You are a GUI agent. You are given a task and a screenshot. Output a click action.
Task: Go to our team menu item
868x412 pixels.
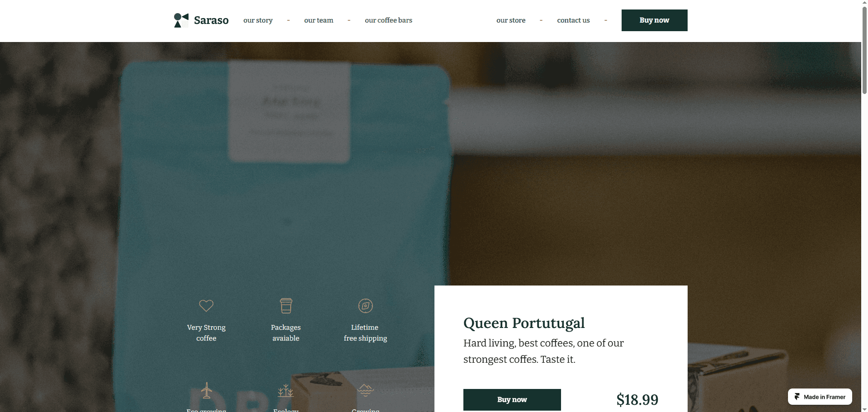click(x=319, y=20)
